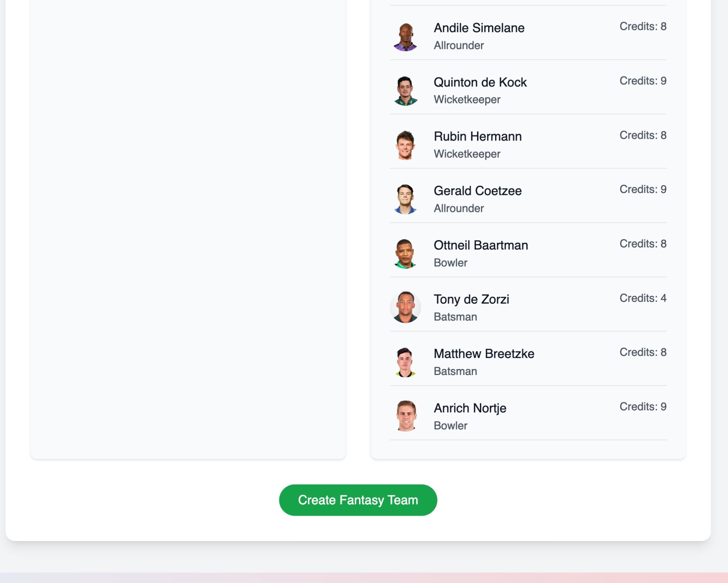728x583 pixels.
Task: Select Ottneil Baartman's player photo
Action: tap(405, 254)
